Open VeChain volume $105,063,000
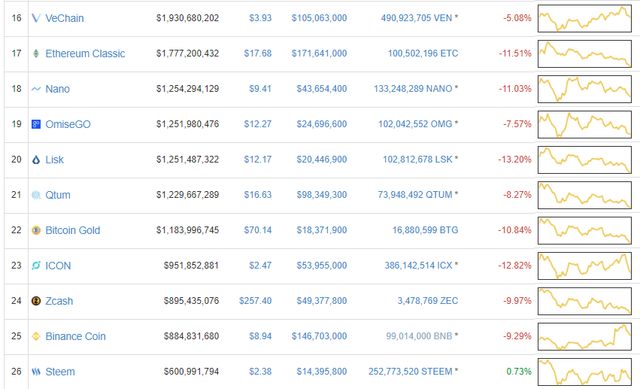 coord(319,18)
